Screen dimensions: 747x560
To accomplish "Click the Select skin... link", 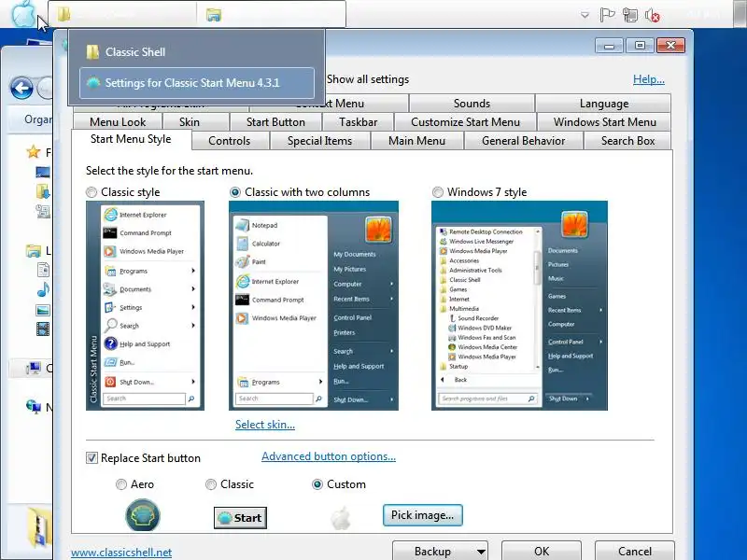I will 265,425.
